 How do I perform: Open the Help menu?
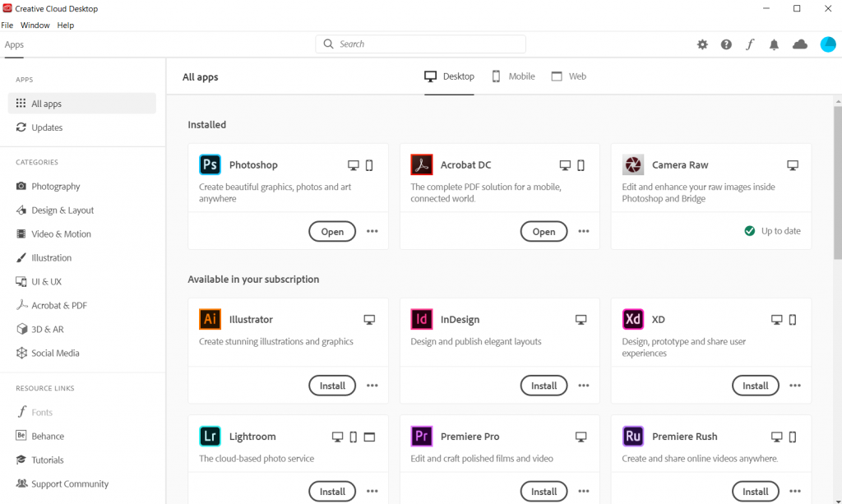66,25
